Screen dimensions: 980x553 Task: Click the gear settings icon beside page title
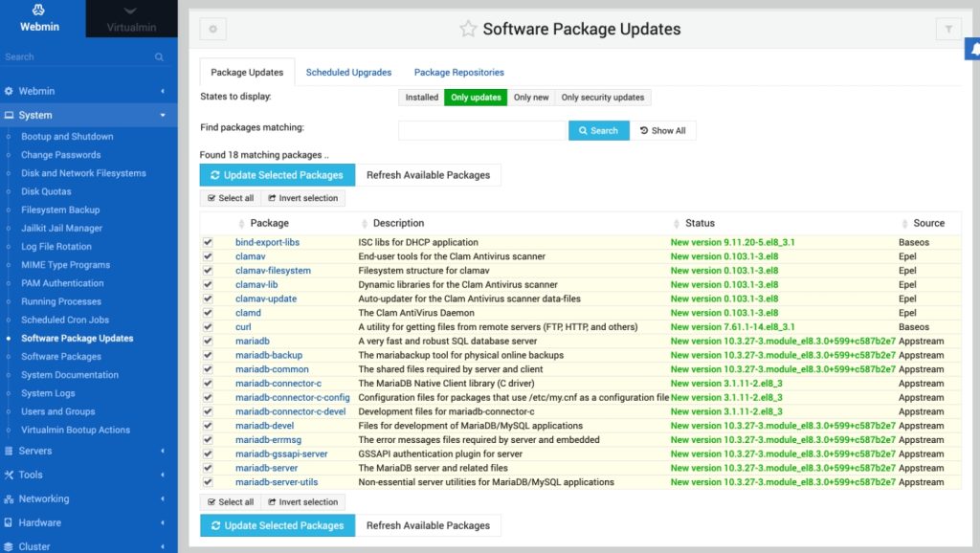tap(212, 30)
